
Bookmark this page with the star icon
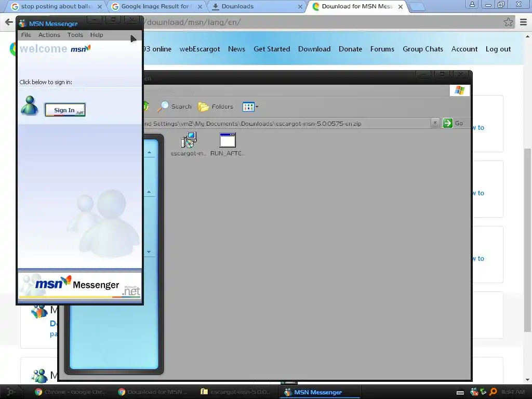click(508, 22)
